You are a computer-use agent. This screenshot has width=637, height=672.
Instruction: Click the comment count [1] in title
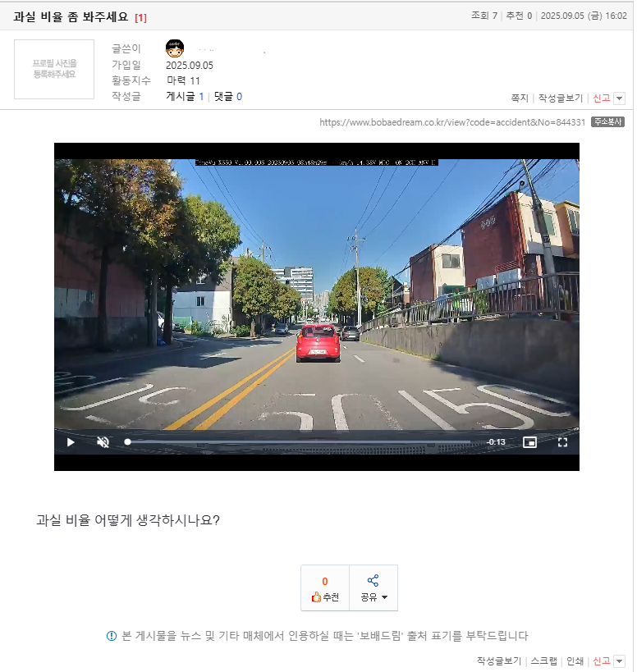[140, 17]
